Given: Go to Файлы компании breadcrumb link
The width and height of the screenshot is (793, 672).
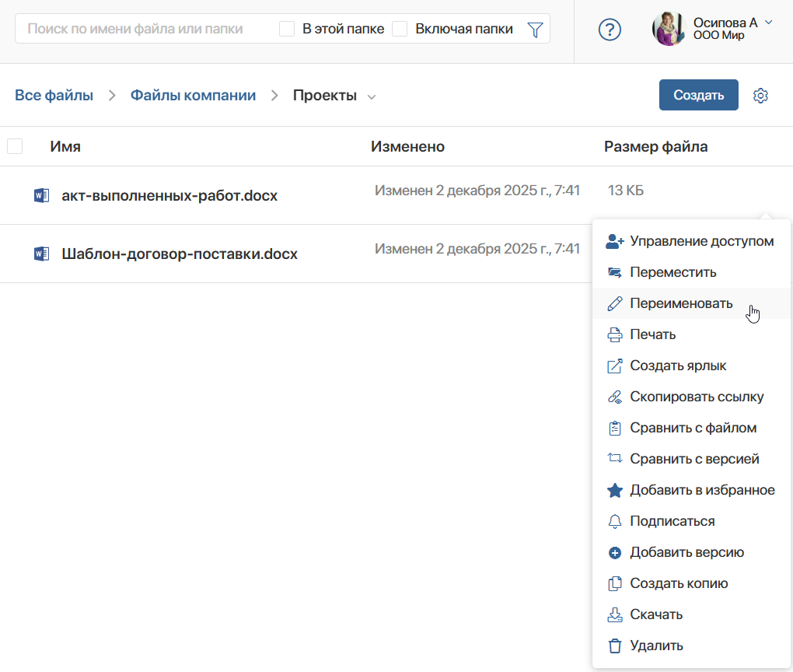Looking at the screenshot, I should click(x=193, y=95).
